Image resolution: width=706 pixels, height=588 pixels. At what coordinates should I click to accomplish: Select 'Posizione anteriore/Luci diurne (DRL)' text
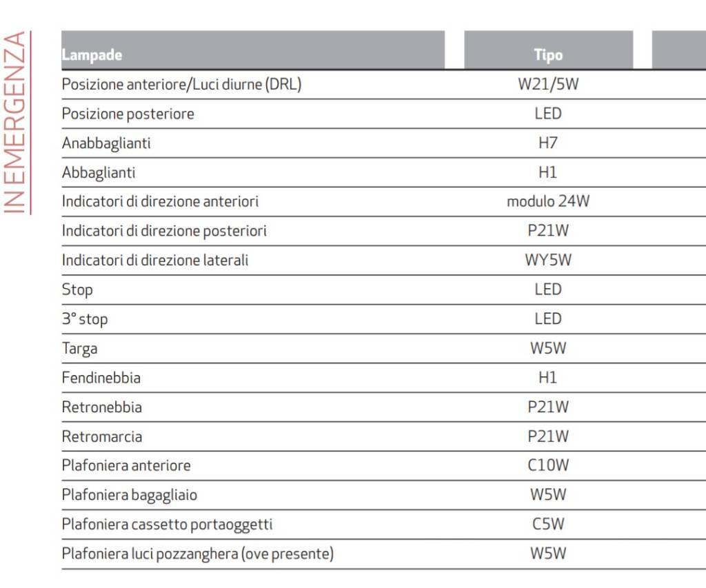pyautogui.click(x=181, y=85)
